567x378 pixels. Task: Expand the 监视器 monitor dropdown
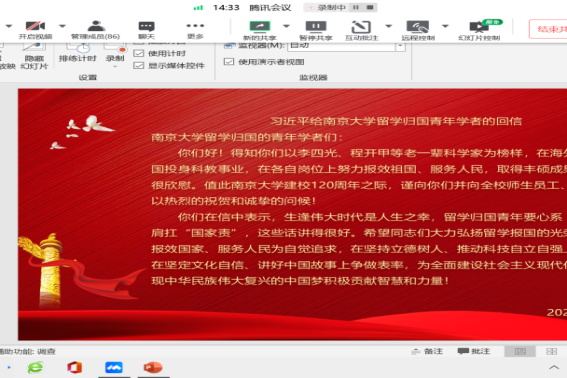click(x=400, y=46)
